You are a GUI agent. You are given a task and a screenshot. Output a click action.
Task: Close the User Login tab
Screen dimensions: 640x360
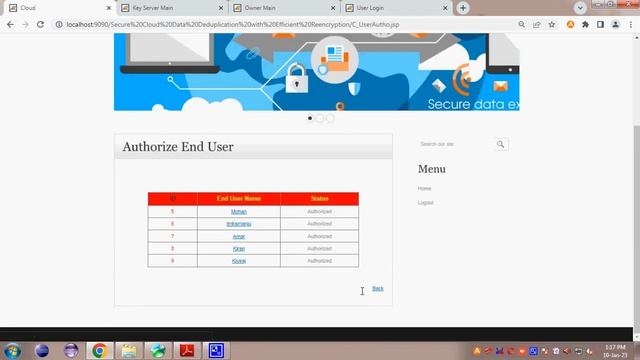[445, 8]
